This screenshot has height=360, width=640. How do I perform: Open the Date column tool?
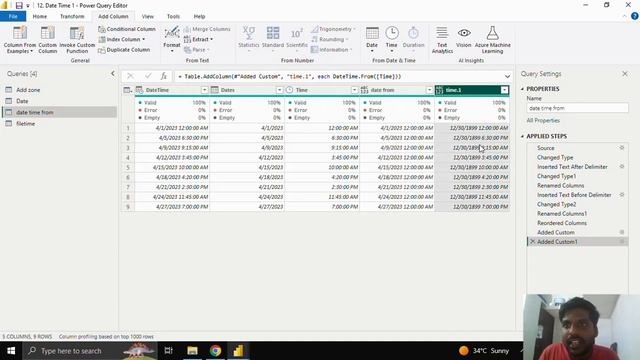click(x=372, y=40)
